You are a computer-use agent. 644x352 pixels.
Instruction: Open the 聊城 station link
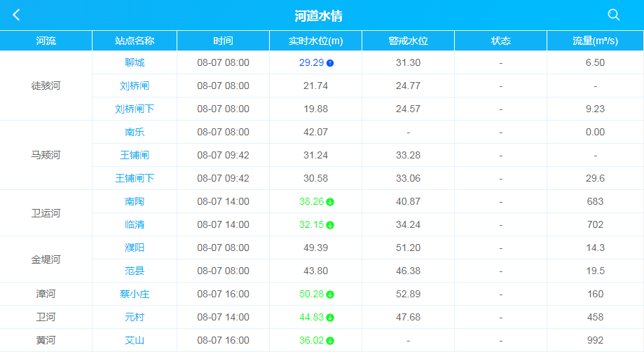135,62
